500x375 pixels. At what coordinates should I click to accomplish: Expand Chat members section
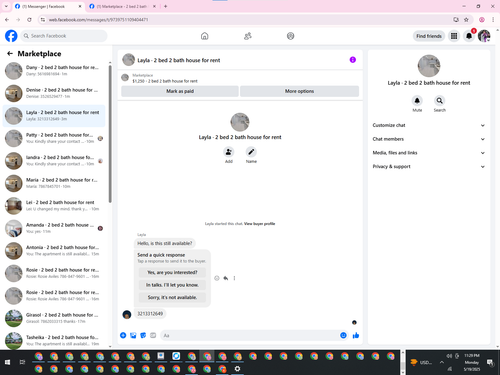[429, 139]
